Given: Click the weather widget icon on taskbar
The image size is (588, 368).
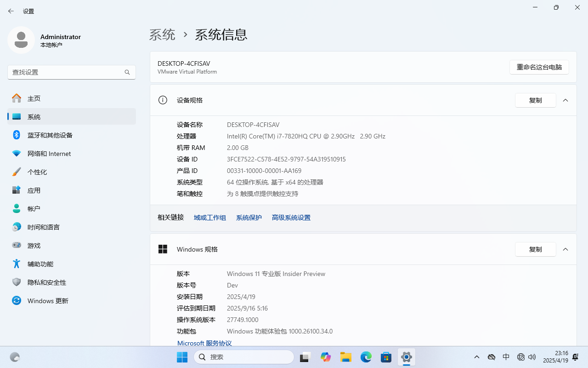Looking at the screenshot, I should coord(15,357).
